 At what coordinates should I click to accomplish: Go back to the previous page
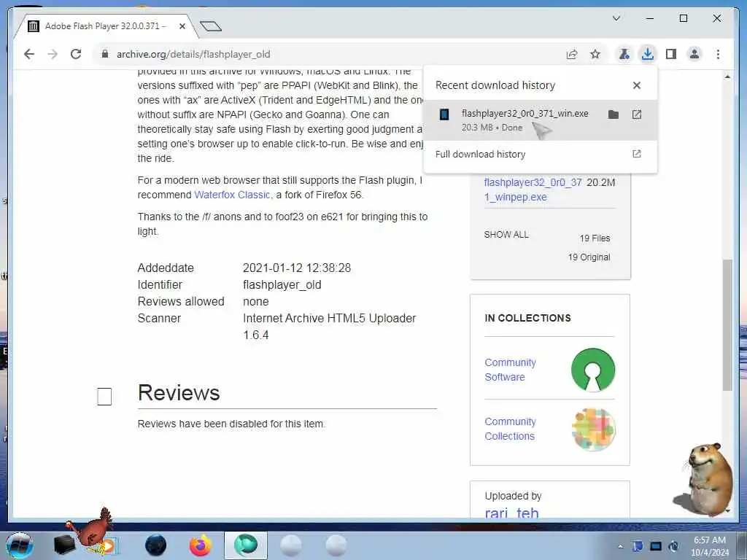tap(29, 54)
